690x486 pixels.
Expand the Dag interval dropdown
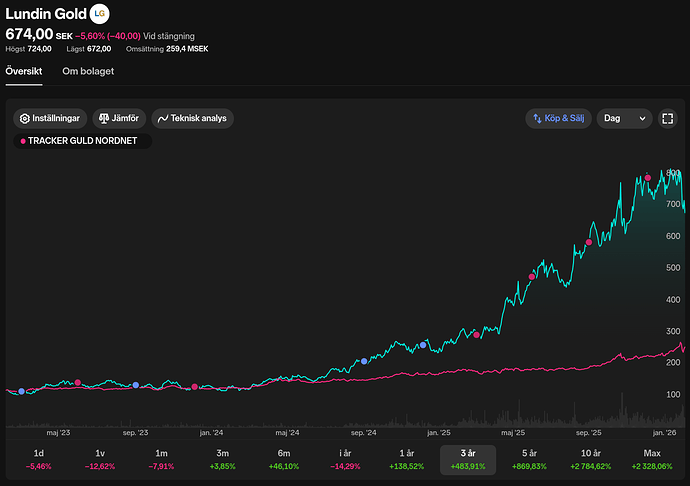[x=624, y=118]
